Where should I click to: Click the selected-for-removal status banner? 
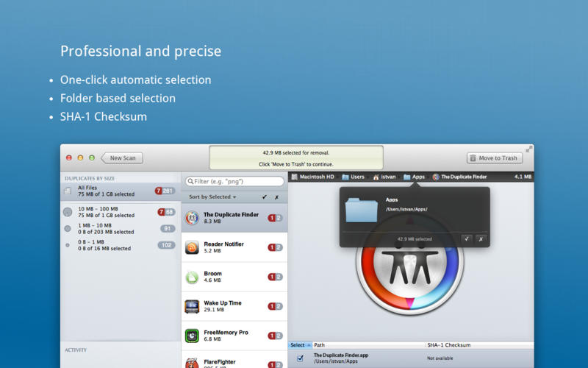[x=296, y=158]
